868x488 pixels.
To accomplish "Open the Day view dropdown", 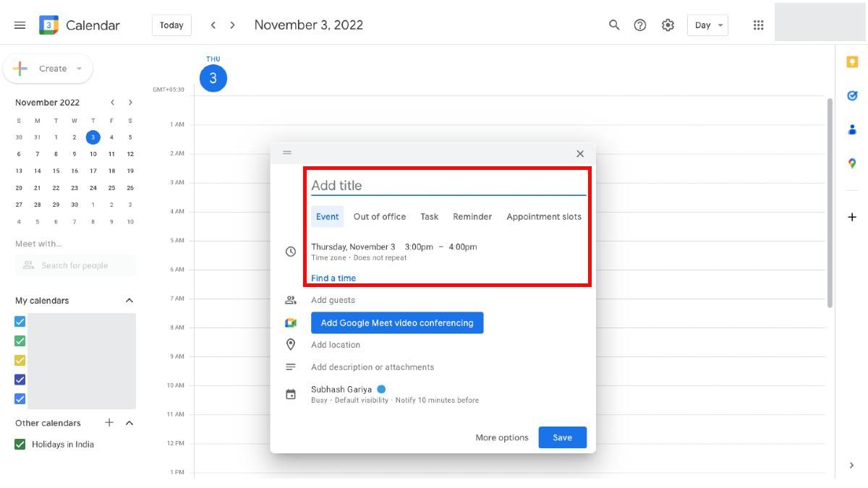I will tap(707, 25).
